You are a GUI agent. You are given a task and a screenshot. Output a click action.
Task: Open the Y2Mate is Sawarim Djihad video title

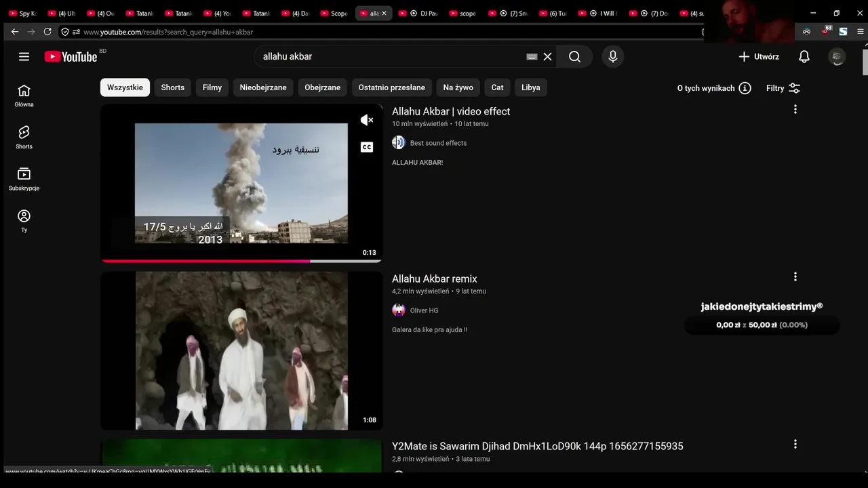pyautogui.click(x=538, y=446)
